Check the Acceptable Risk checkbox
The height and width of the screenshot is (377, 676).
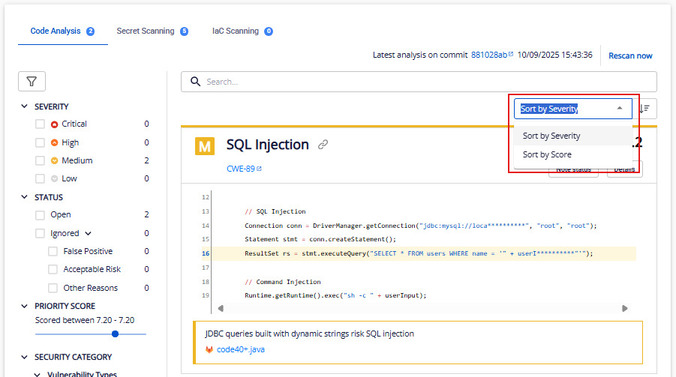point(53,269)
